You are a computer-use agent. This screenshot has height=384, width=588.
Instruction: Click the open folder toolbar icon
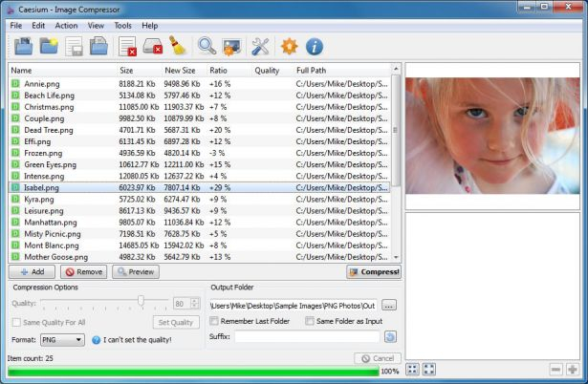[x=49, y=47]
